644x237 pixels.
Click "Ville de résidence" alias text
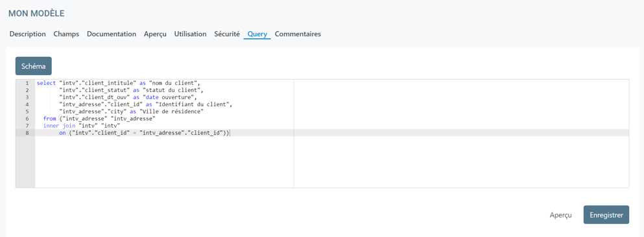coord(173,111)
